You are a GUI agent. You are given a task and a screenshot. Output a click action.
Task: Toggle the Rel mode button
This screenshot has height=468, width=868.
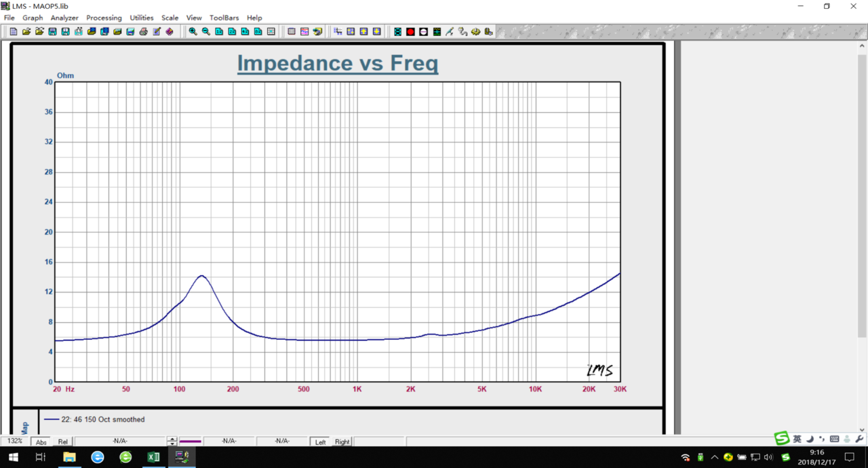click(63, 442)
